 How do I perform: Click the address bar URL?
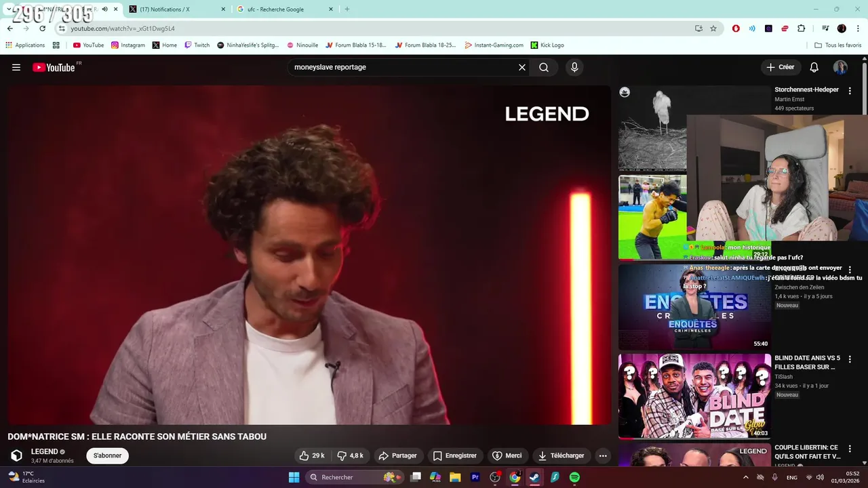click(x=123, y=28)
